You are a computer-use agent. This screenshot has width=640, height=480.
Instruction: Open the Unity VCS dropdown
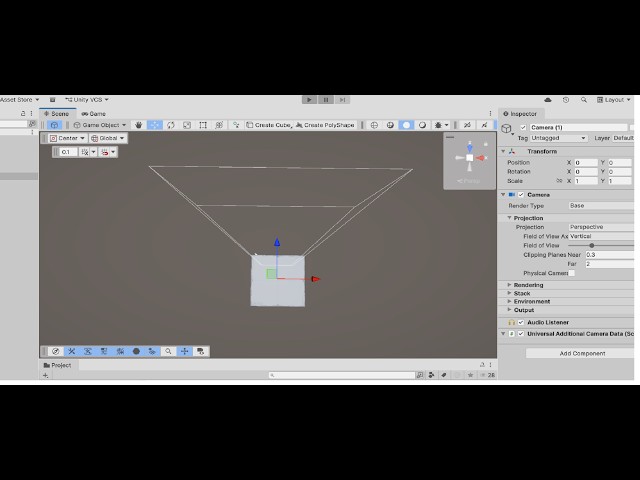pos(87,100)
